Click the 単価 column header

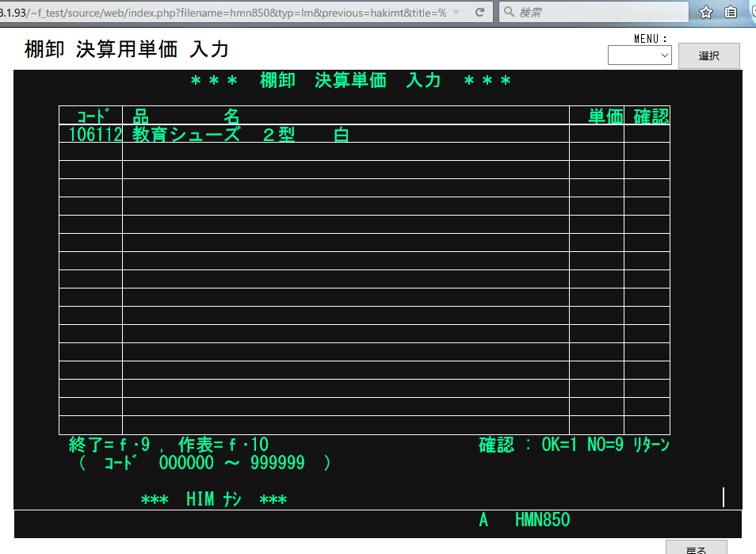[x=605, y=116]
